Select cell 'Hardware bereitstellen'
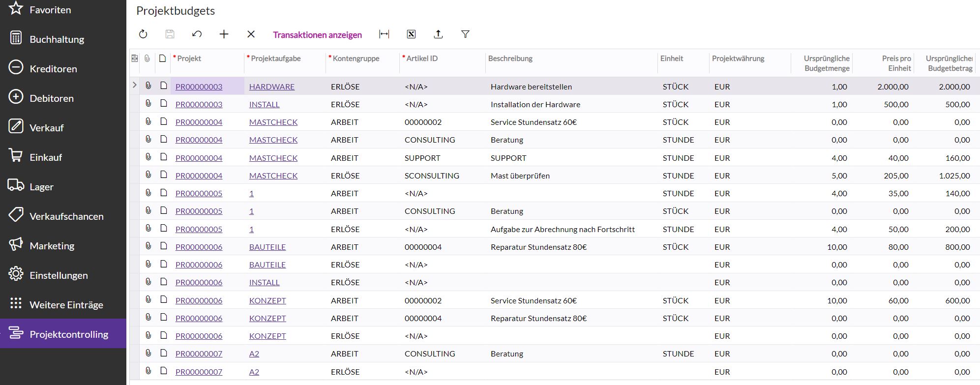Image resolution: width=980 pixels, height=385 pixels. coord(531,87)
